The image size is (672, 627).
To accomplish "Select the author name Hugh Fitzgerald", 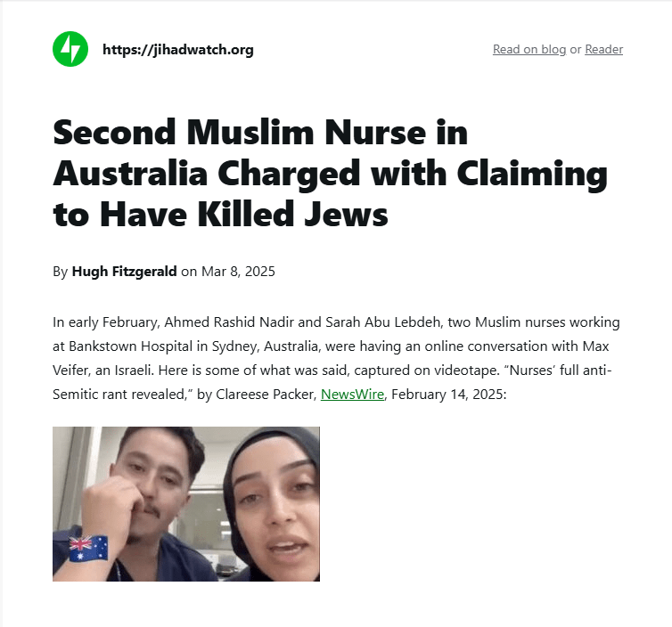I will click(124, 272).
